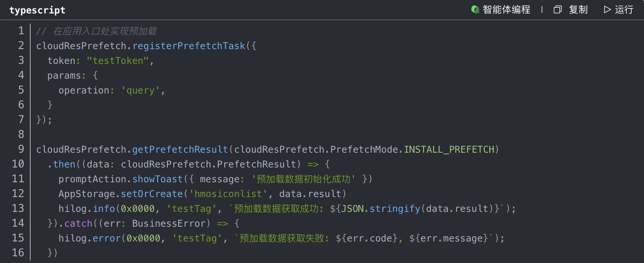The height and width of the screenshot is (263, 644).
Task: Click the INSTALL_PREFETCH constant
Action: [449, 149]
